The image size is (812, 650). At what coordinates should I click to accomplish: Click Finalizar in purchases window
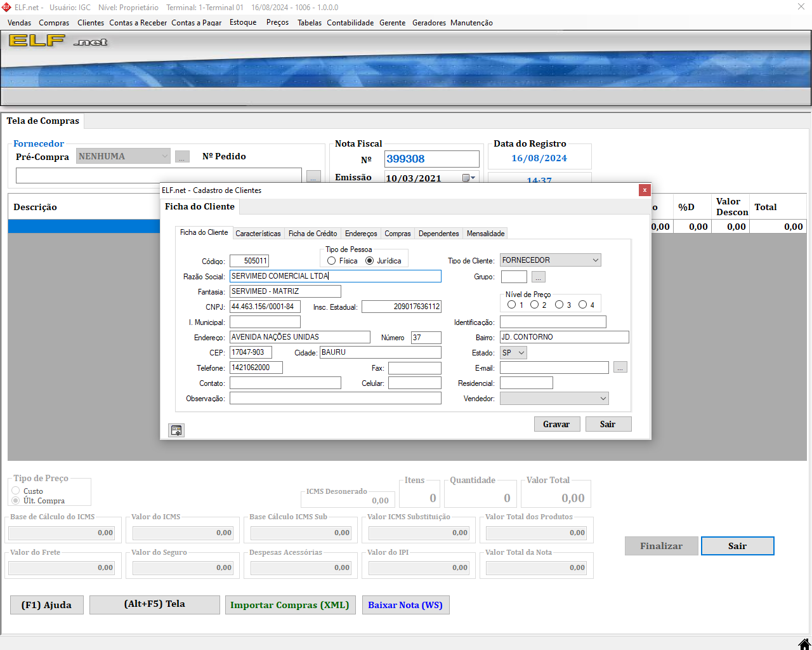(662, 546)
